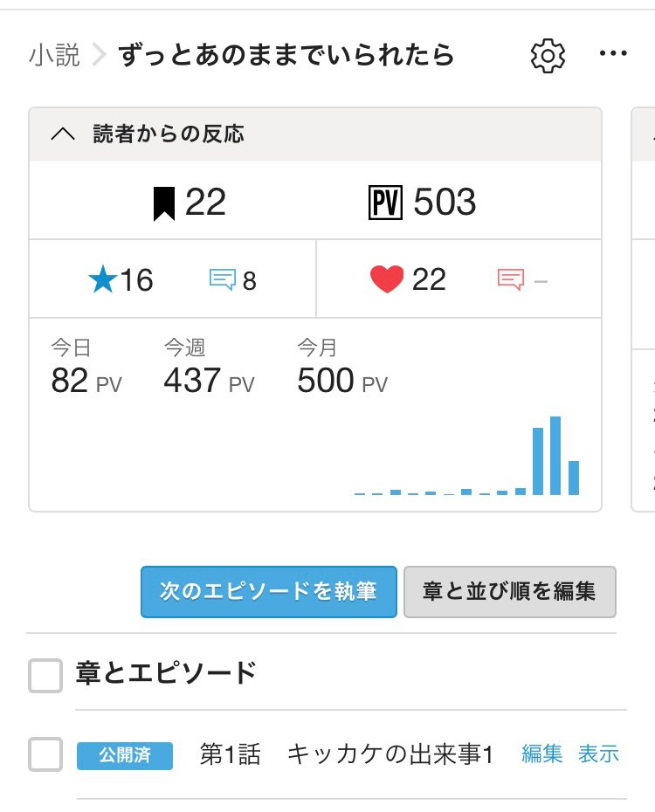Click the blue star rating icon

coord(102,279)
